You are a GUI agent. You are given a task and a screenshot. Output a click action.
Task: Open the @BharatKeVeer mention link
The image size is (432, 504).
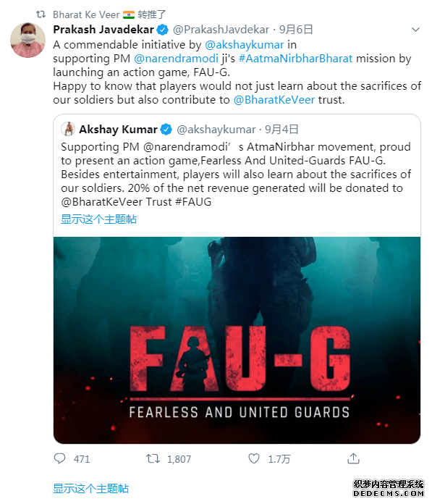[274, 100]
